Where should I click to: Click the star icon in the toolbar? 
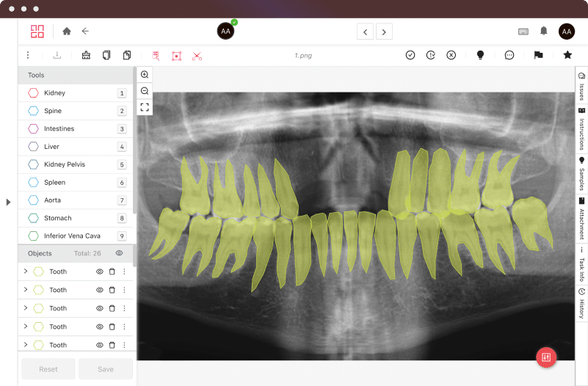pos(567,55)
